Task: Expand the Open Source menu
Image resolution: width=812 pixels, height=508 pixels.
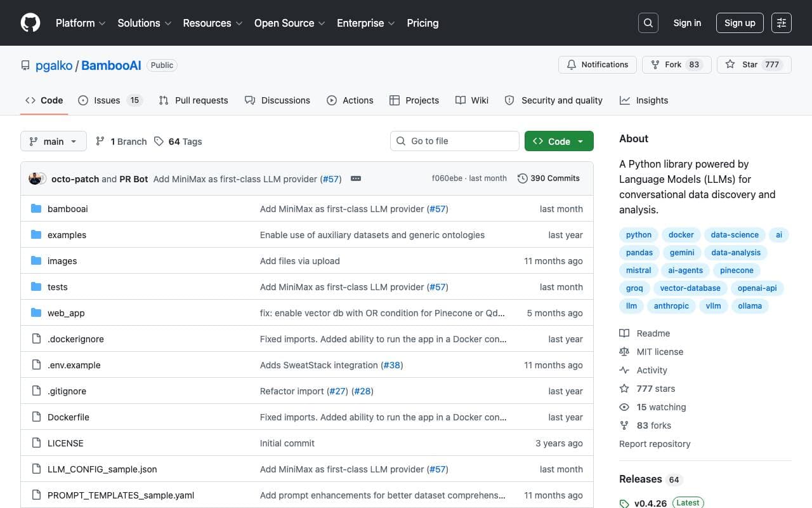Action: [x=289, y=23]
